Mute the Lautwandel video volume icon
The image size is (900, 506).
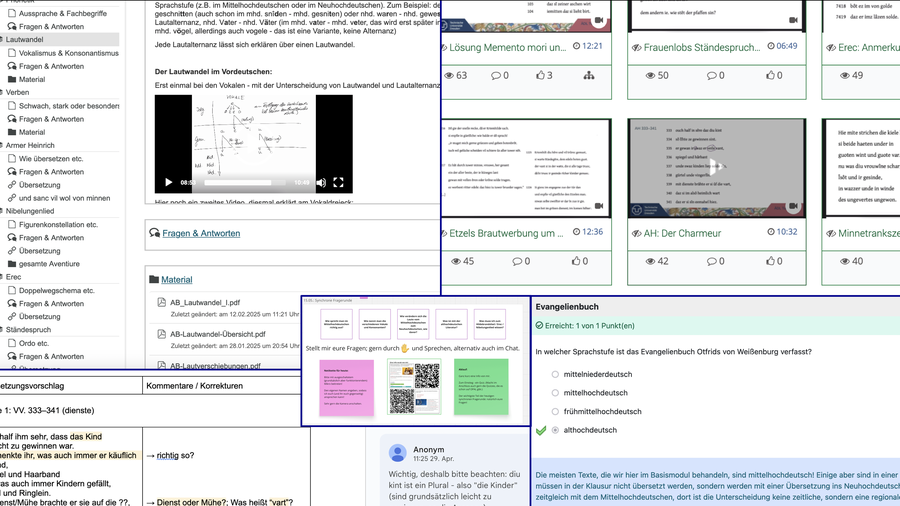pyautogui.click(x=321, y=183)
